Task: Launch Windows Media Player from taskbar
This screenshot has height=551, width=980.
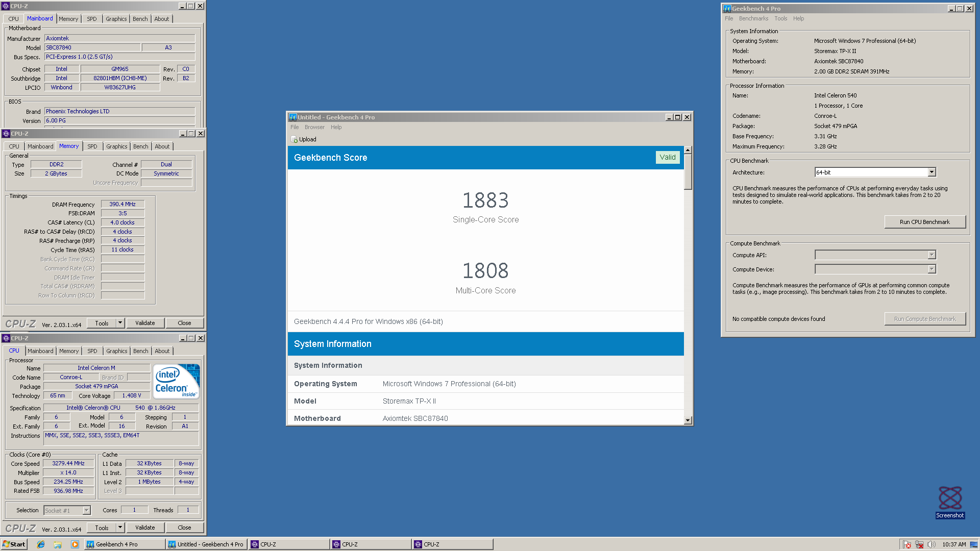Action: tap(75, 544)
